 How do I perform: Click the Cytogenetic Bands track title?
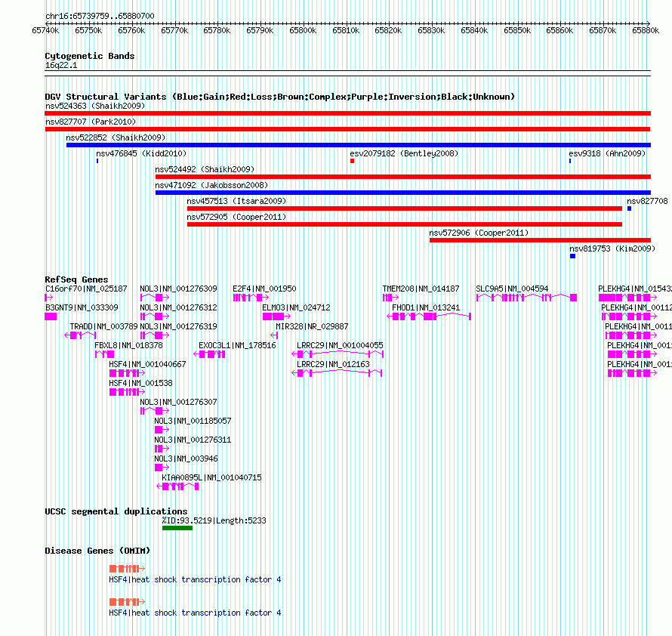[90, 56]
